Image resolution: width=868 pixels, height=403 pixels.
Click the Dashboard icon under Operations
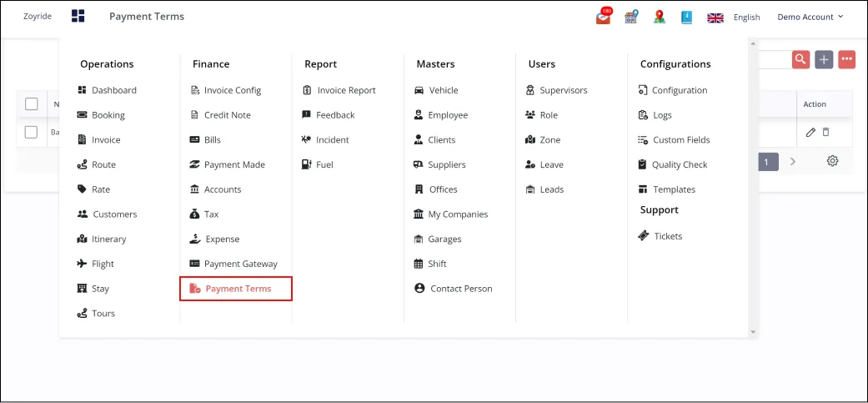tap(82, 90)
